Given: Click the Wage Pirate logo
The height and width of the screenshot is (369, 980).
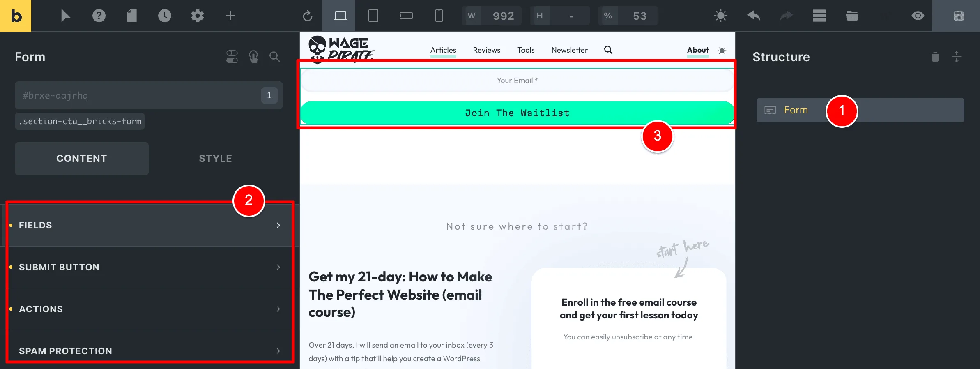Looking at the screenshot, I should pyautogui.click(x=341, y=50).
